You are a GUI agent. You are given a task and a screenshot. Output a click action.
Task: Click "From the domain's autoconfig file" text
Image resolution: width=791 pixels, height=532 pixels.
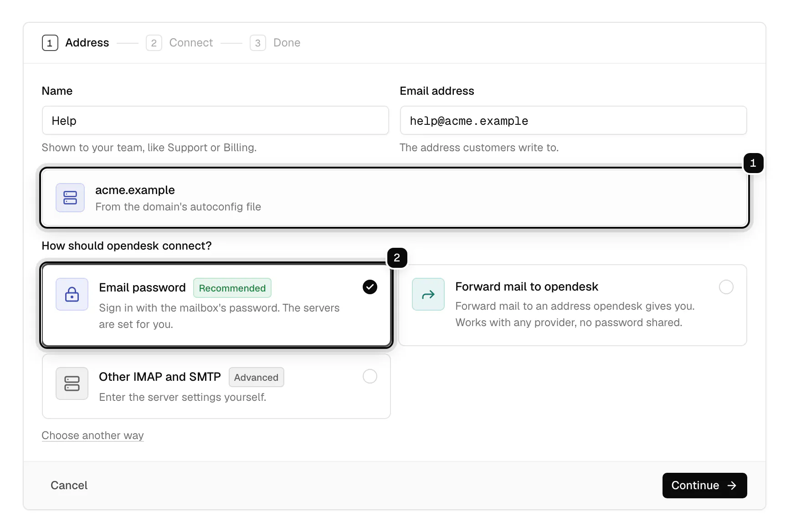coord(178,207)
